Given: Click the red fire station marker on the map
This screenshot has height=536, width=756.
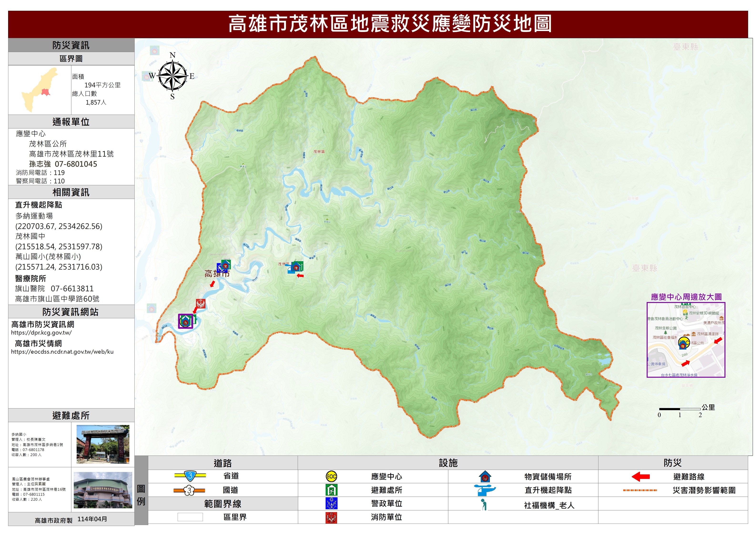Looking at the screenshot, I should click(200, 303).
